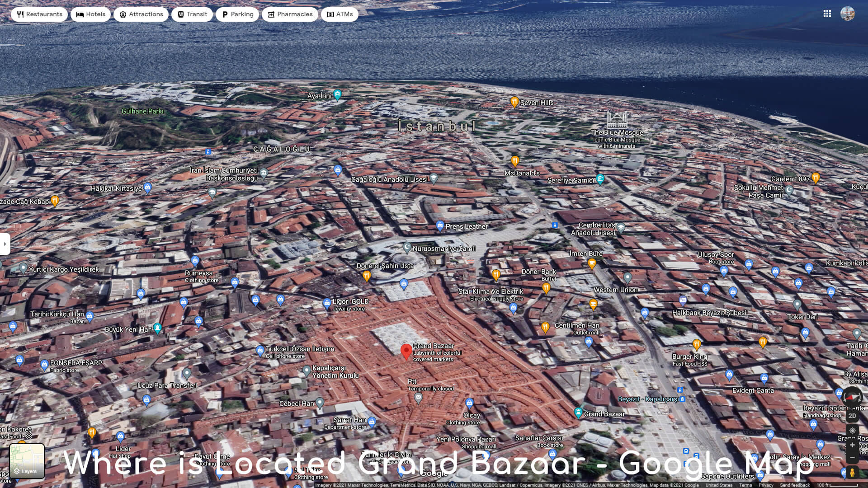Screen dimensions: 868x488
Task: Click Send feedback in the footer
Action: point(794,484)
